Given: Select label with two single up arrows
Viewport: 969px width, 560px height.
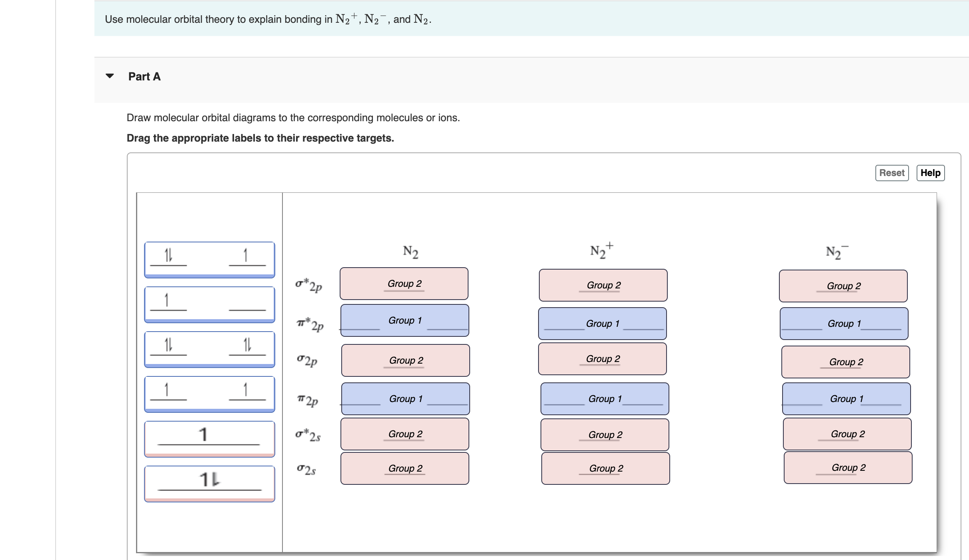Looking at the screenshot, I should click(x=209, y=394).
